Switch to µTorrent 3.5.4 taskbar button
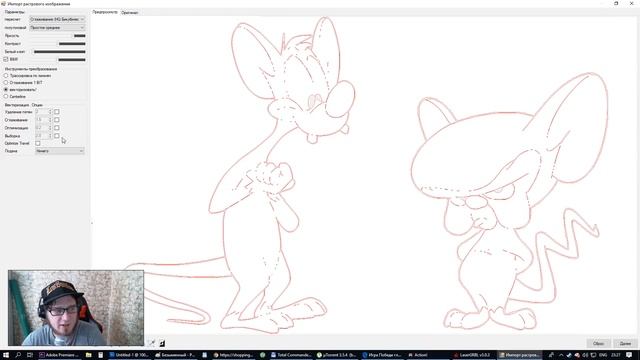The height and width of the screenshot is (360, 640). point(337,355)
